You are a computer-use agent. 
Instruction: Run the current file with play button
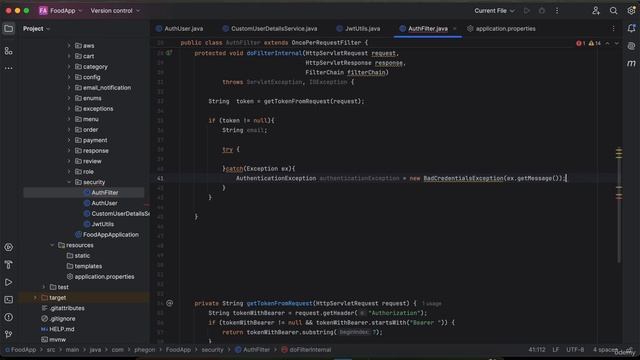point(527,11)
